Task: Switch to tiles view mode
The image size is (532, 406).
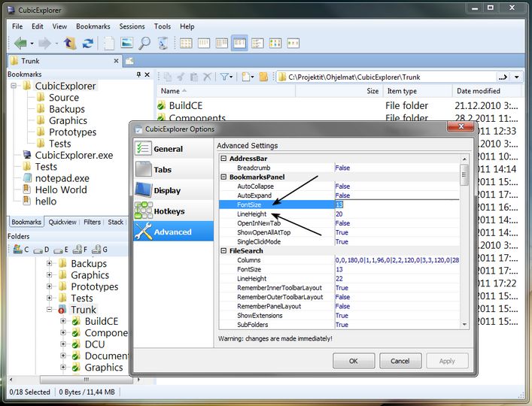Action: (257, 44)
